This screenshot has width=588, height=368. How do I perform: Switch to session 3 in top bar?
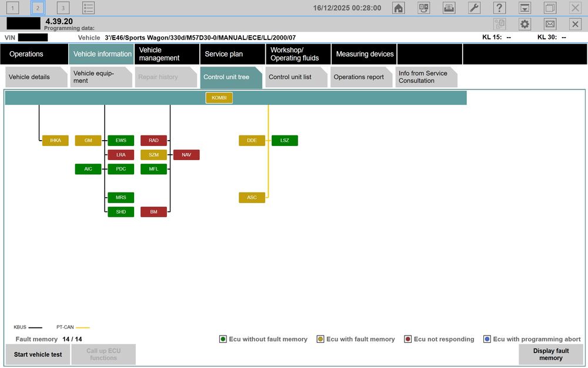63,8
